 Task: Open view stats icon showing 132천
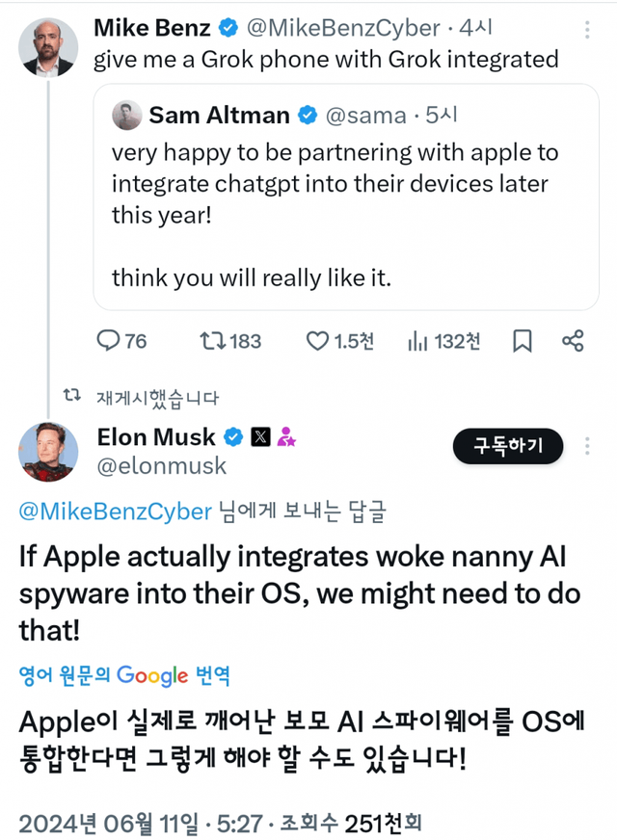418,340
